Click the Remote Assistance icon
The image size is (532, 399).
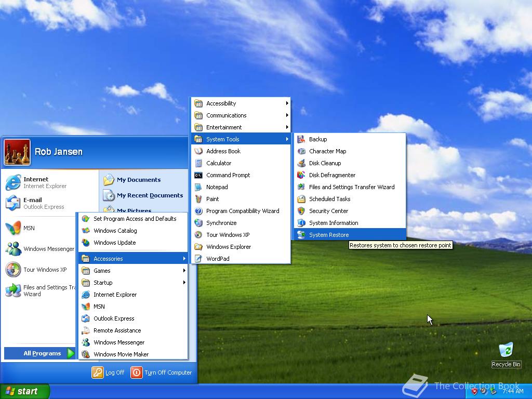pyautogui.click(x=86, y=330)
